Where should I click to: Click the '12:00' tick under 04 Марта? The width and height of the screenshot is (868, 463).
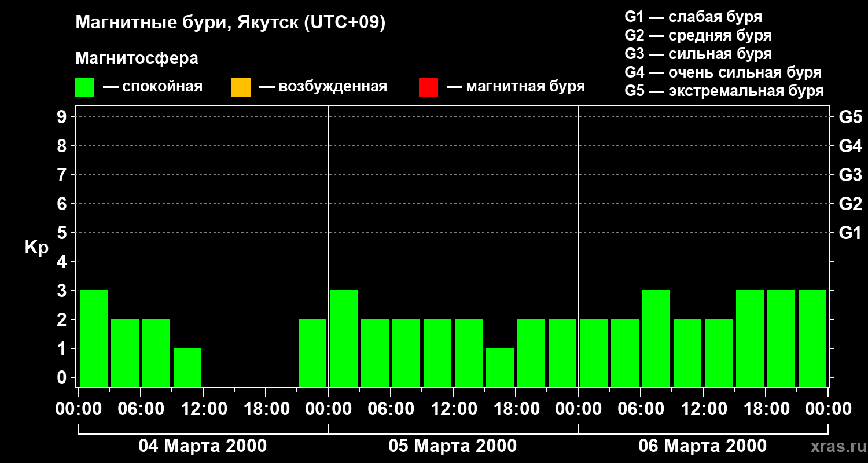[x=203, y=409]
